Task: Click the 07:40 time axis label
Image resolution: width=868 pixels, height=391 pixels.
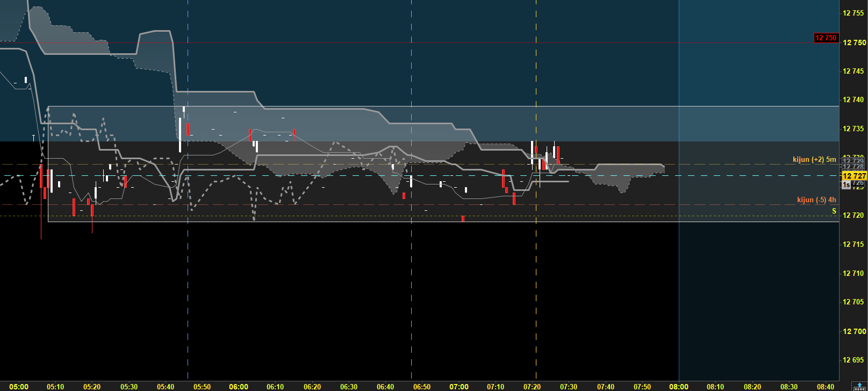Action: (x=606, y=387)
